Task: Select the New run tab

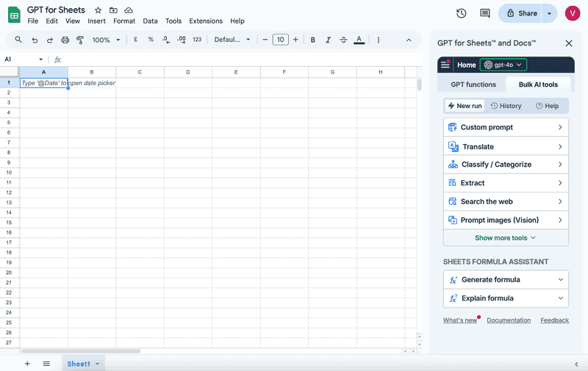Action: (465, 106)
